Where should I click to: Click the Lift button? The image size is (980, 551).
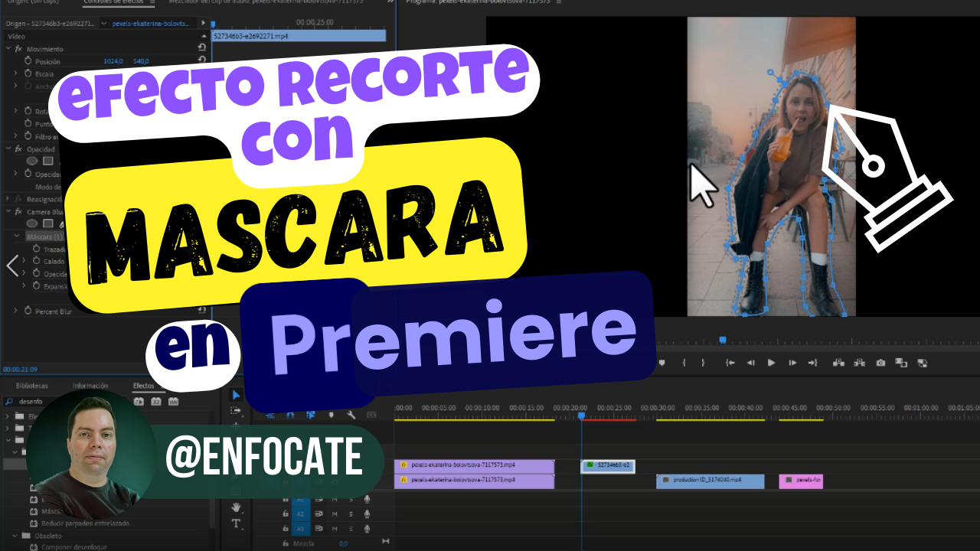[x=839, y=363]
